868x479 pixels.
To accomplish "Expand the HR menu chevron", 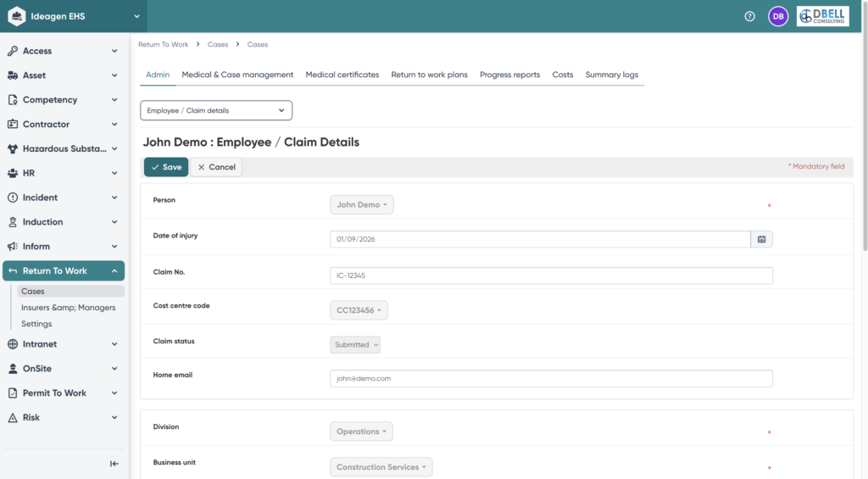I will pyautogui.click(x=114, y=173).
